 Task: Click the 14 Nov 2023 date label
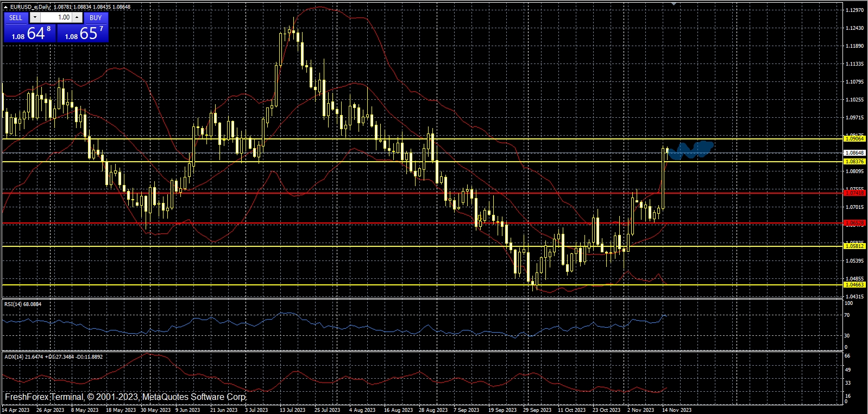click(676, 410)
